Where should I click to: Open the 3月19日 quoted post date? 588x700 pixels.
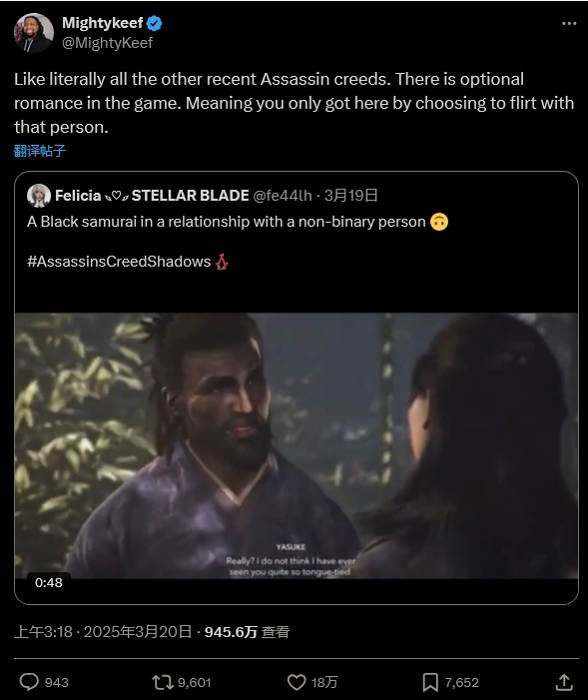tap(351, 196)
